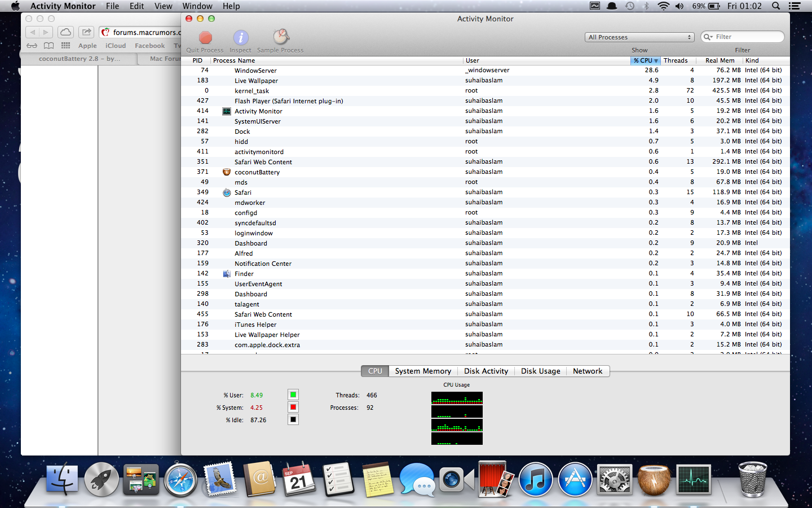This screenshot has height=508, width=812.
Task: Open Reminders checklist icon in Dock
Action: coord(338,480)
